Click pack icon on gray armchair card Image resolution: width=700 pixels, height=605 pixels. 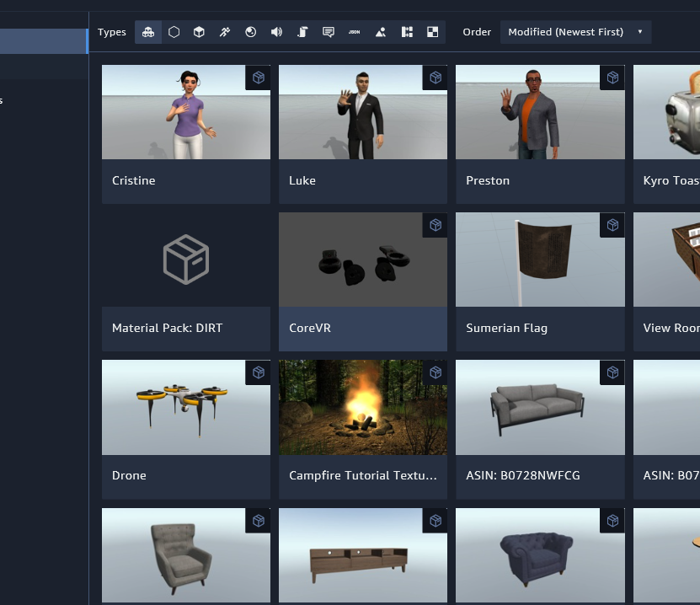coord(258,521)
